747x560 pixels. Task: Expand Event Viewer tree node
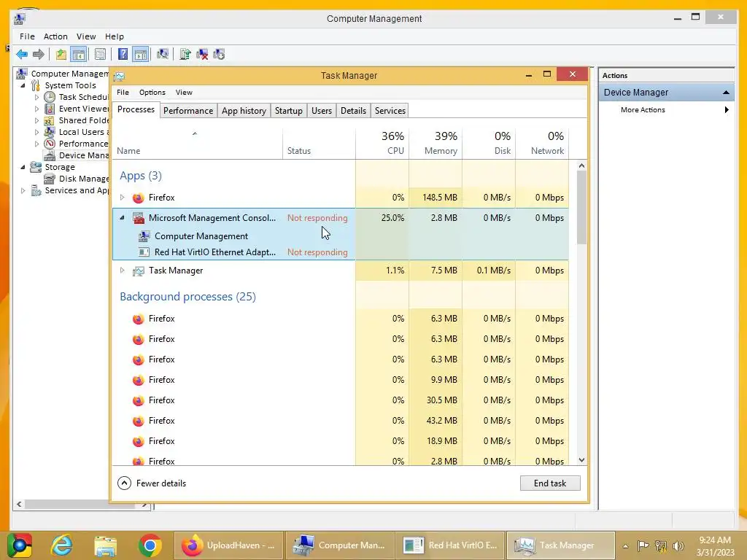[x=36, y=109]
